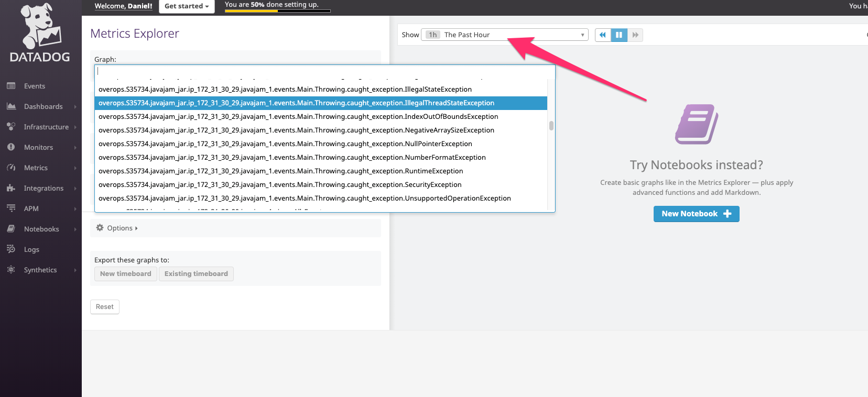This screenshot has height=397, width=868.
Task: Click the Integrations puzzle icon
Action: [11, 188]
